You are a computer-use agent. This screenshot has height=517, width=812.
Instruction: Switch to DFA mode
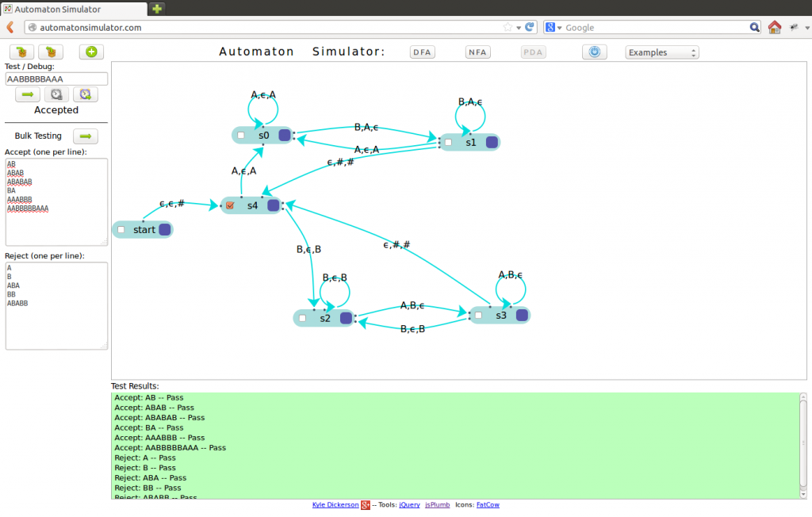(x=423, y=52)
